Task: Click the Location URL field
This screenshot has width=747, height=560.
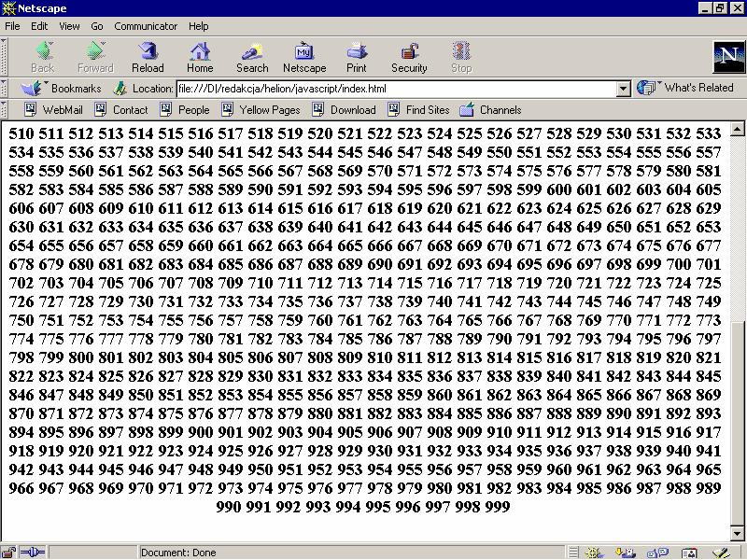Action: click(396, 89)
